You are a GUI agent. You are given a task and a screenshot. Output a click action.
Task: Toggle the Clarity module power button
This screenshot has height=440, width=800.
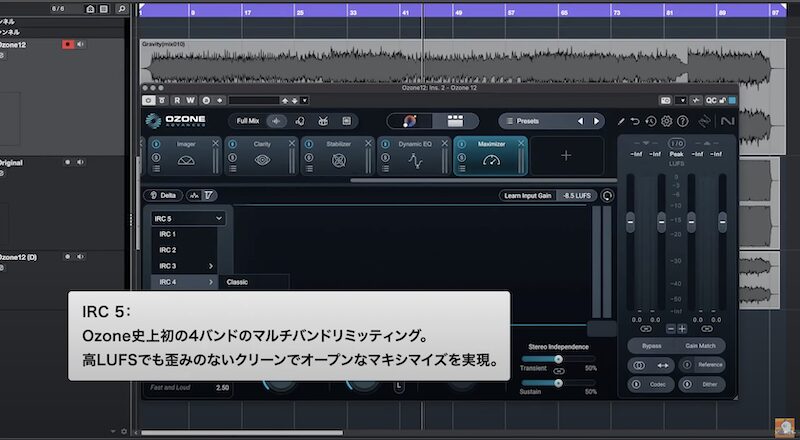click(x=233, y=144)
